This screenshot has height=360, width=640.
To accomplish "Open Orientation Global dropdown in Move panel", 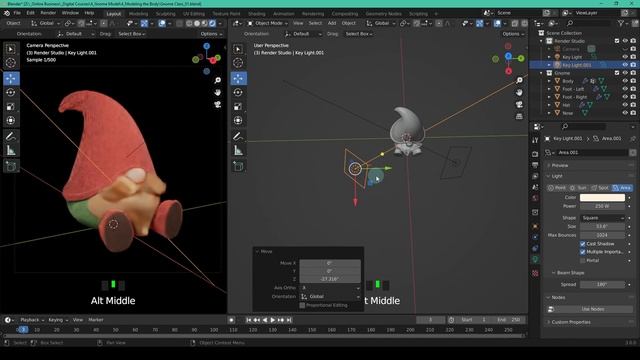I will pos(330,296).
